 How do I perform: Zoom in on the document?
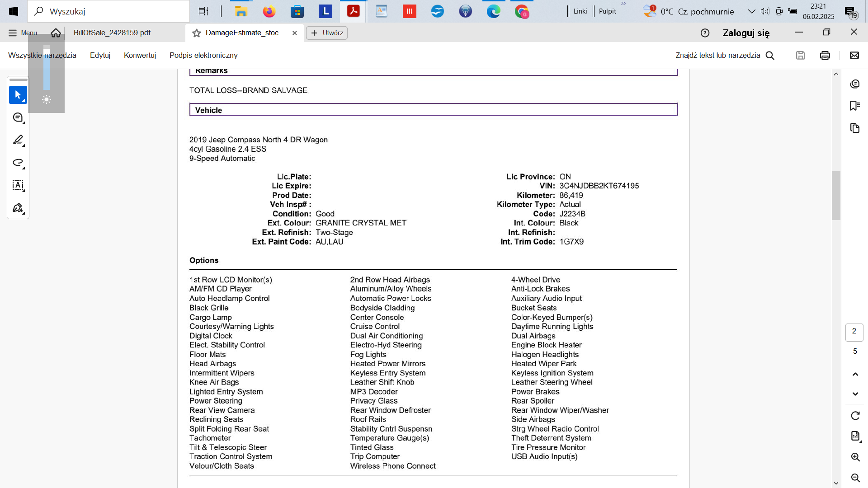(855, 457)
